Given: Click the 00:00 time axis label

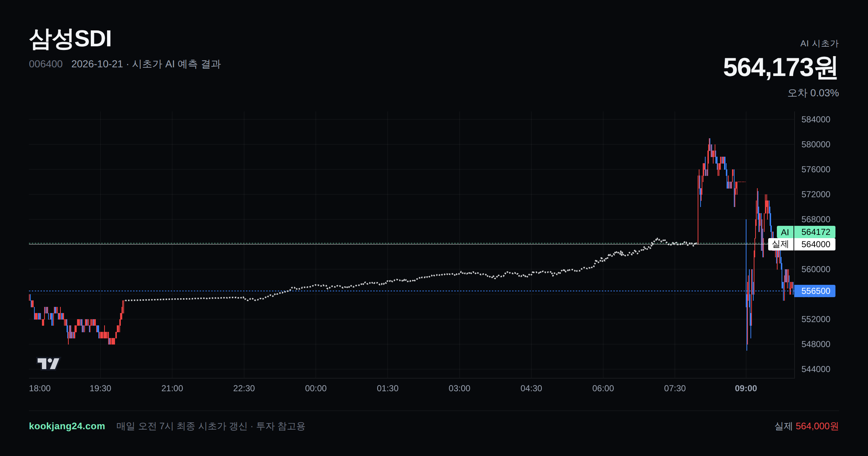Looking at the screenshot, I should pos(316,388).
